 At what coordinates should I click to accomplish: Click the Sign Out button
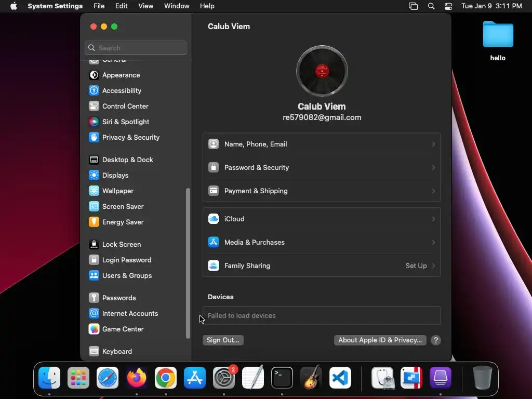pos(223,340)
